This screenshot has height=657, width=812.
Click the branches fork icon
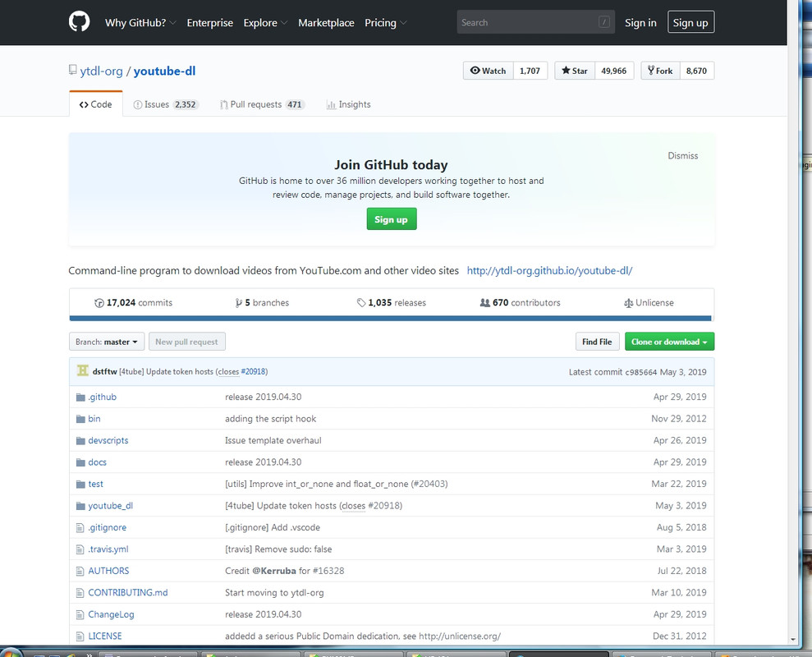(238, 302)
